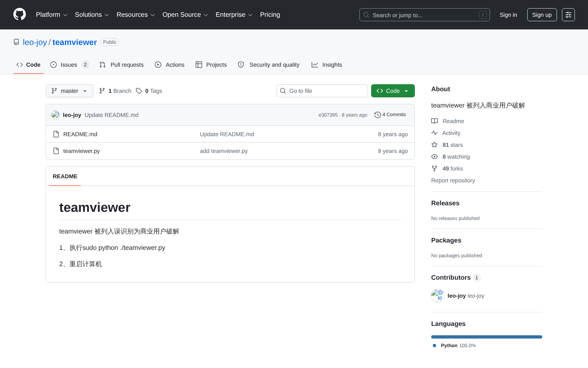Click the Report repository link
Image resolution: width=588 pixels, height=368 pixels.
453,180
